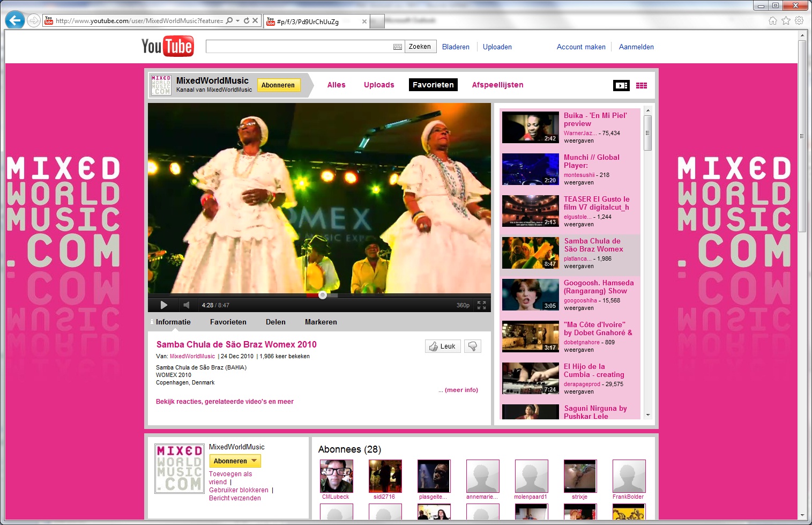
Task: Switch to player view layout icon
Action: tap(621, 85)
